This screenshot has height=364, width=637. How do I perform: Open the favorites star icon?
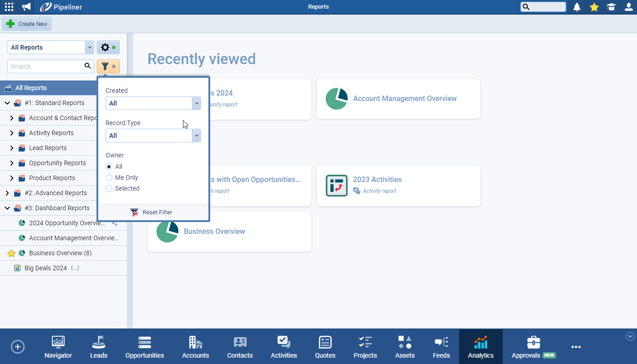click(594, 7)
